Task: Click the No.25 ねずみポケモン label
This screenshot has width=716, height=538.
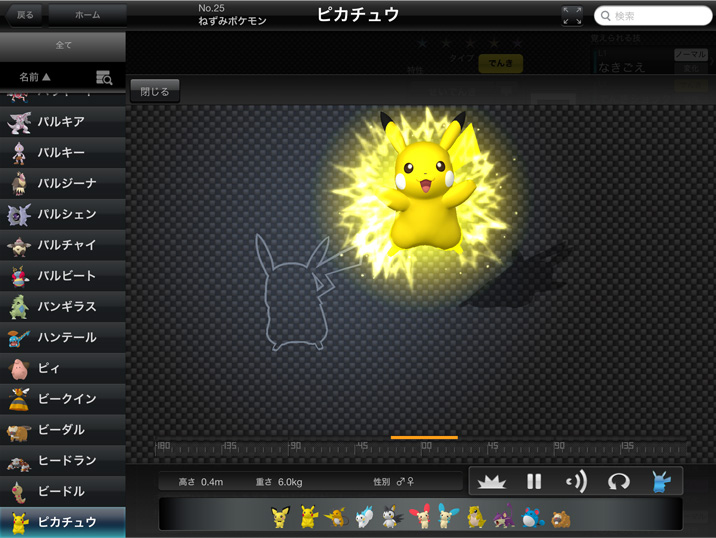Action: point(232,15)
